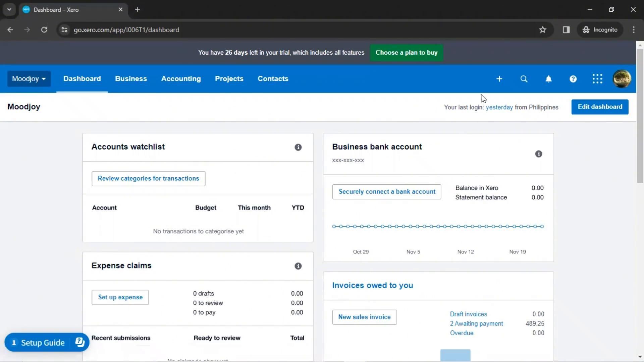Open the search magnifier icon
This screenshot has width=644, height=362.
pyautogui.click(x=524, y=79)
